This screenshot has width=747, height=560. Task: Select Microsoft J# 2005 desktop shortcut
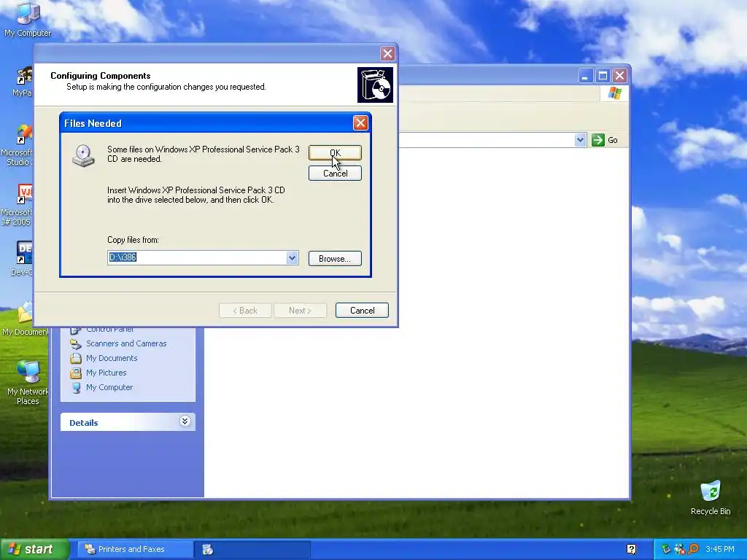point(18,205)
